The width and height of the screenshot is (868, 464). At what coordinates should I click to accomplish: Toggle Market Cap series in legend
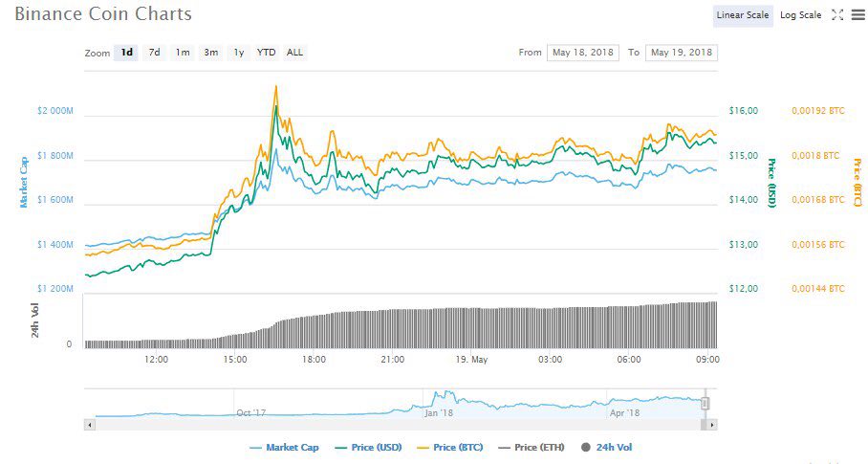tap(284, 448)
